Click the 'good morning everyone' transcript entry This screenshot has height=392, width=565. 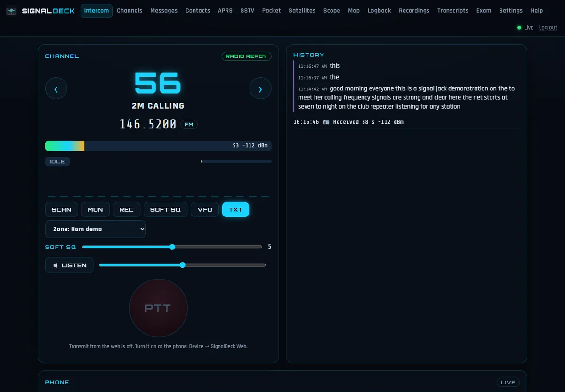click(407, 97)
